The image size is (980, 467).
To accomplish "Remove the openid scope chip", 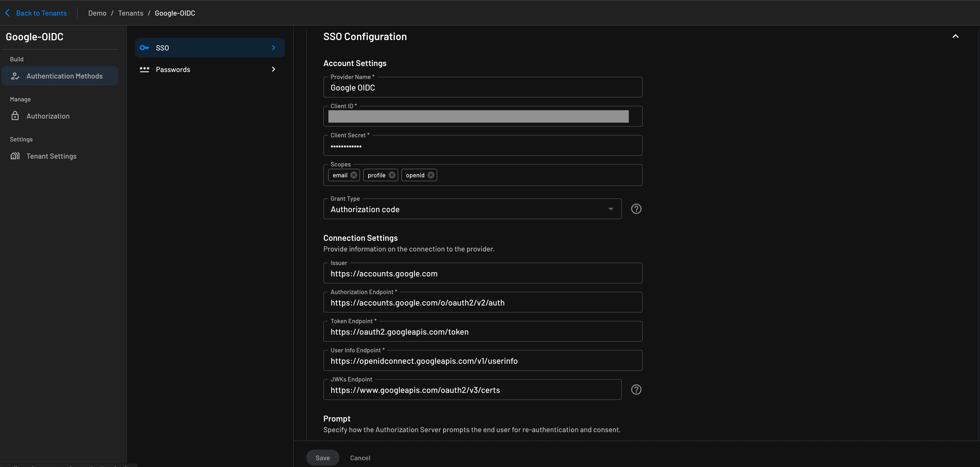I will pos(431,175).
